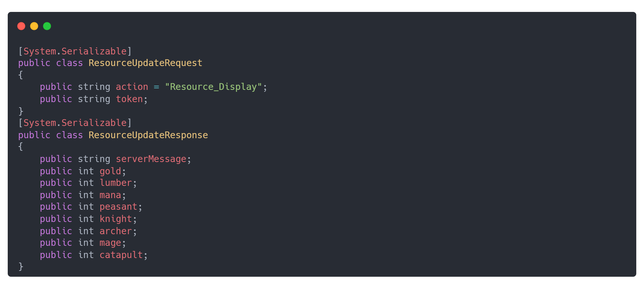Screen dimensions: 644x288
Task: Click the ResourceUpdateResponse class name
Action: pyautogui.click(x=148, y=135)
